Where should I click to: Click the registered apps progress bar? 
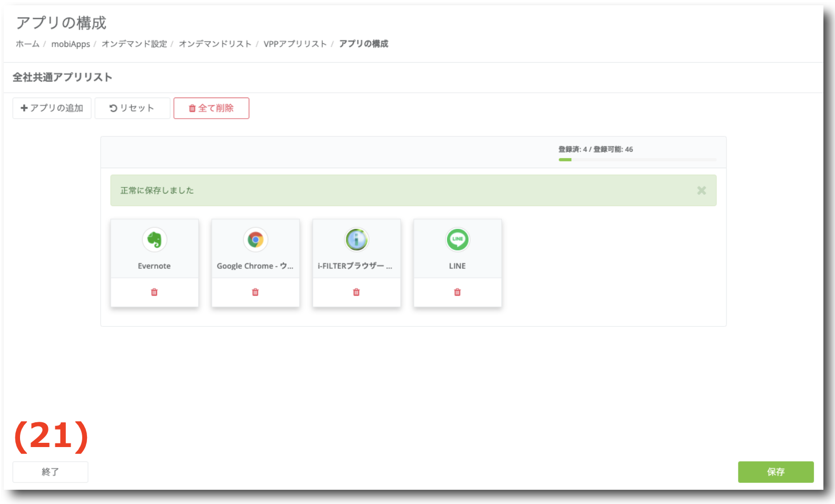pyautogui.click(x=637, y=159)
